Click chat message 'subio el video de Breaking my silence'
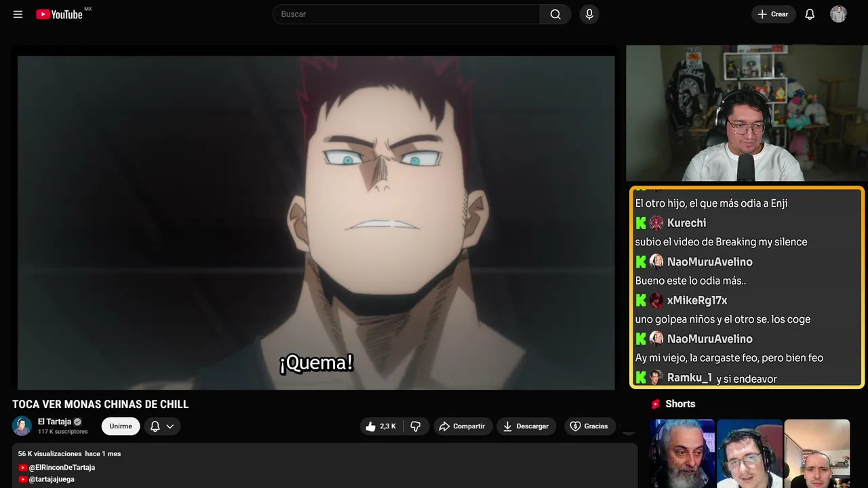Screen dimensions: 868x488 [722, 242]
